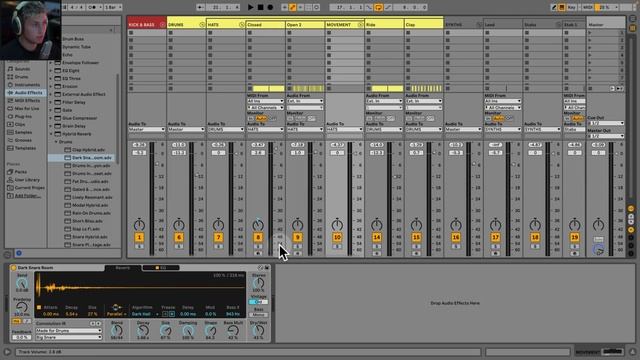Open the Made for Drums IR category dropdown
The image size is (640, 360).
[69, 331]
